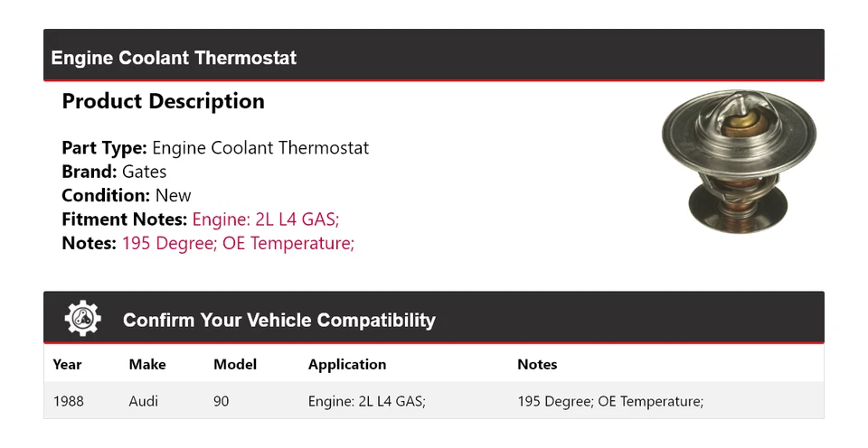Select the model cell showing 90

(x=222, y=401)
